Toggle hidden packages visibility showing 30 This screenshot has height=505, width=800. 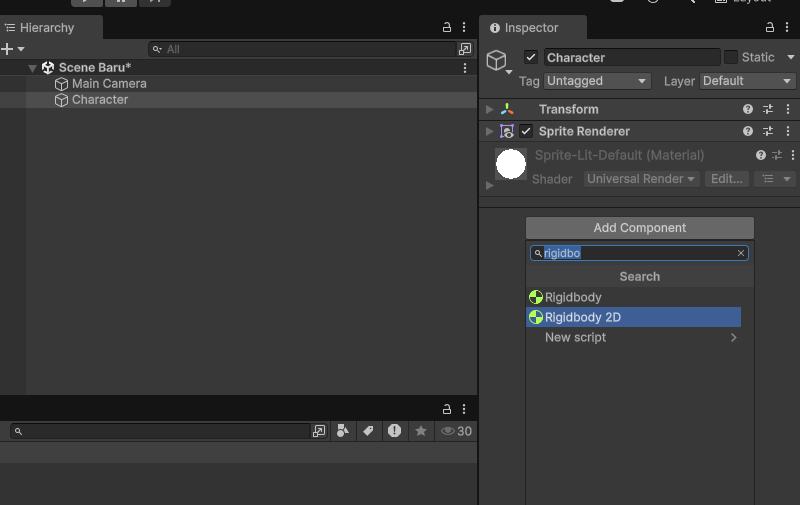click(x=456, y=432)
